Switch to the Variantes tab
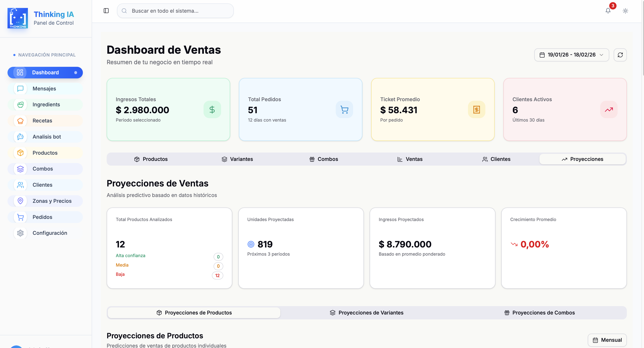644x348 pixels. tap(237, 159)
